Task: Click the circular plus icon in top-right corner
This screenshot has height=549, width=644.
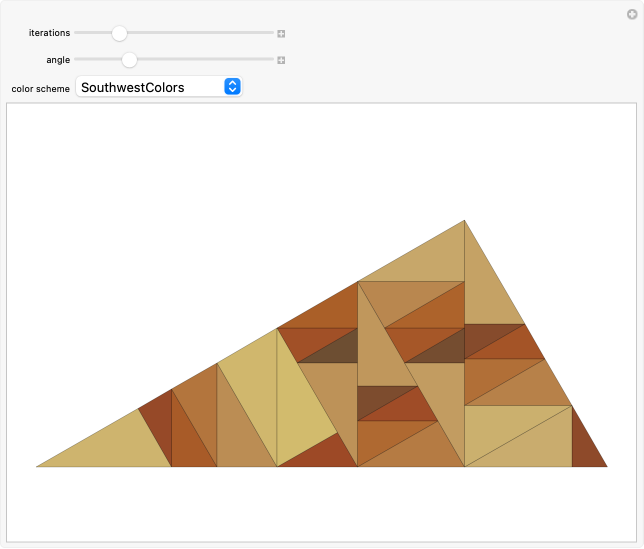Action: [x=629, y=13]
